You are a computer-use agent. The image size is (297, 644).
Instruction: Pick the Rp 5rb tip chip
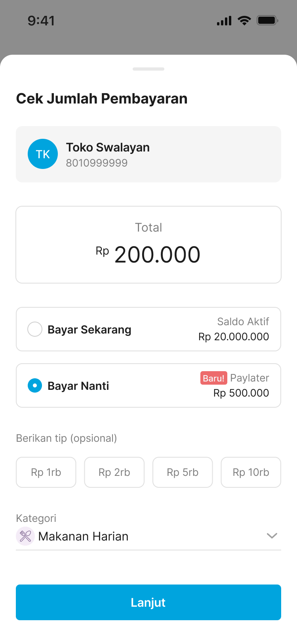click(x=183, y=472)
